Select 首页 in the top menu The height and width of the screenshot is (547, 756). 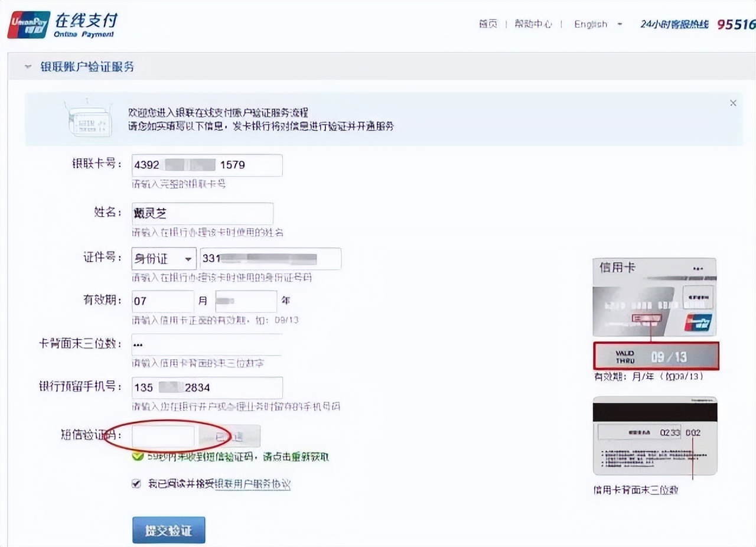487,24
